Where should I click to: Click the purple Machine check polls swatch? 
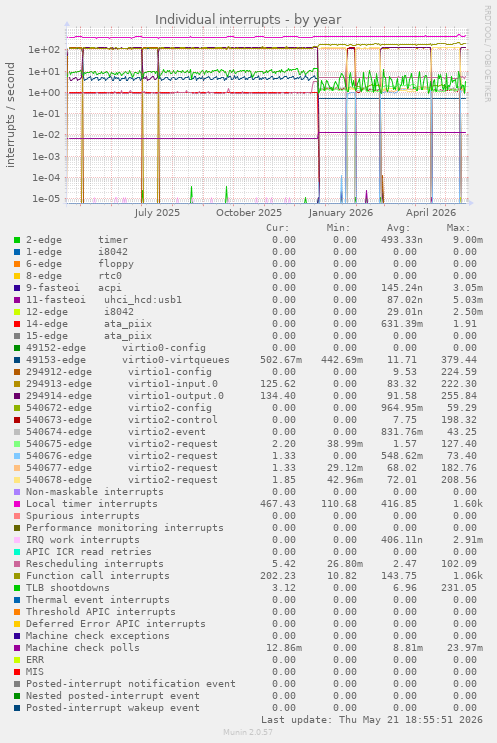click(x=17, y=648)
